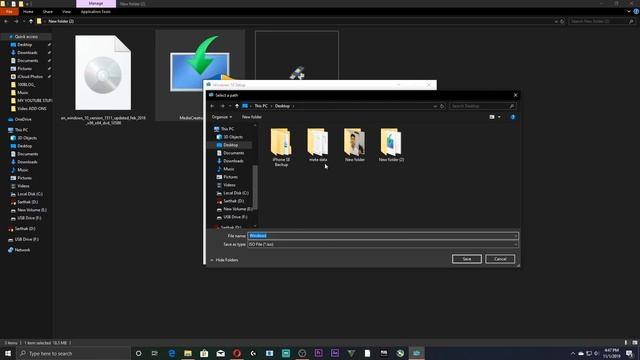Select USB Drive (F:) in dialog tree
640x360 pixels.
click(235, 217)
